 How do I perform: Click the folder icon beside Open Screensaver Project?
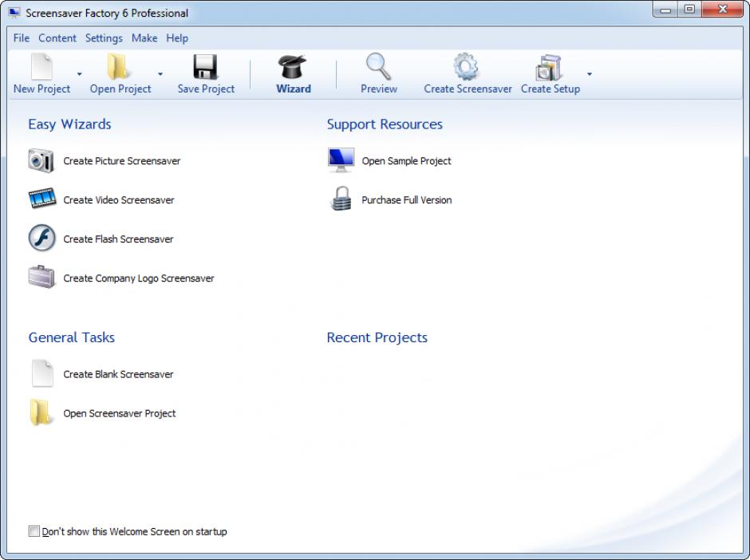click(40, 412)
